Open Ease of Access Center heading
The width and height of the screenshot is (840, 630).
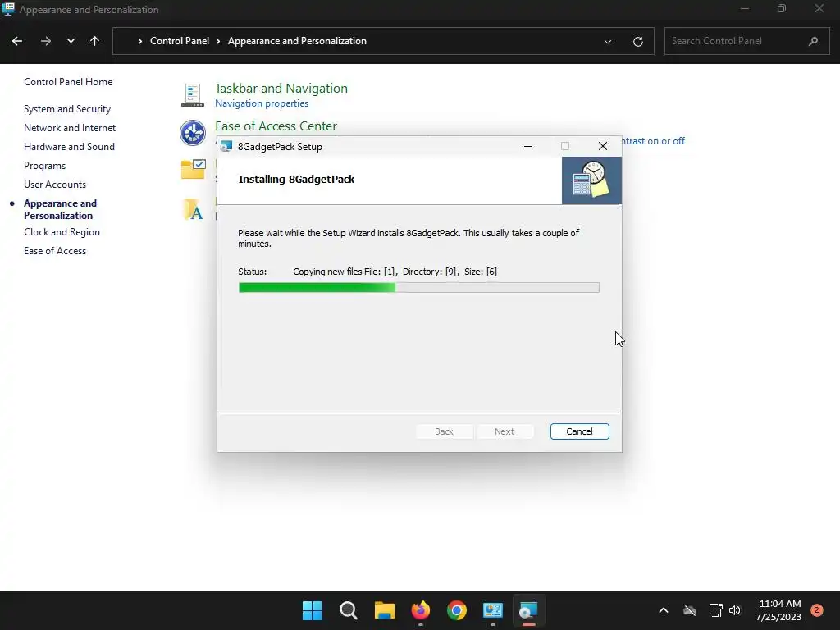tap(276, 126)
